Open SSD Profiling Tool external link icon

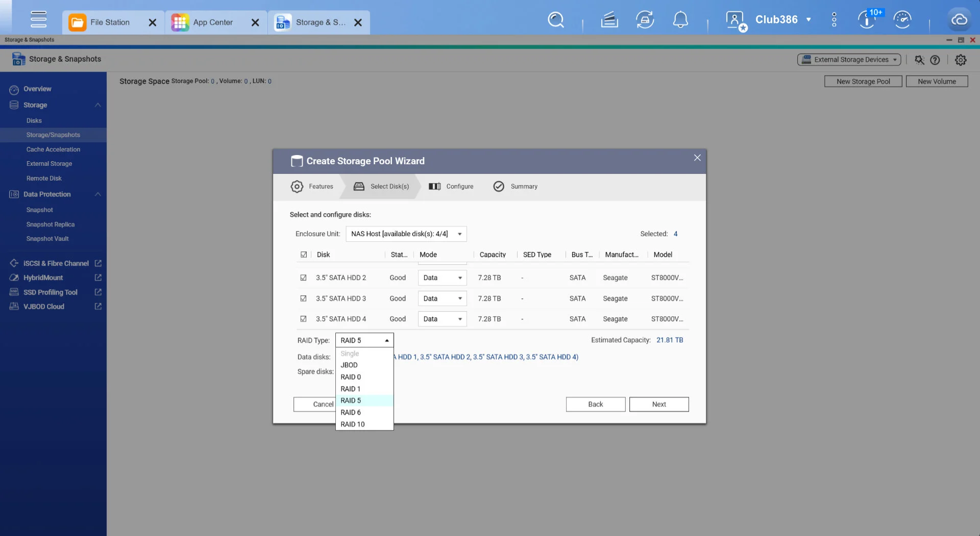tap(98, 292)
